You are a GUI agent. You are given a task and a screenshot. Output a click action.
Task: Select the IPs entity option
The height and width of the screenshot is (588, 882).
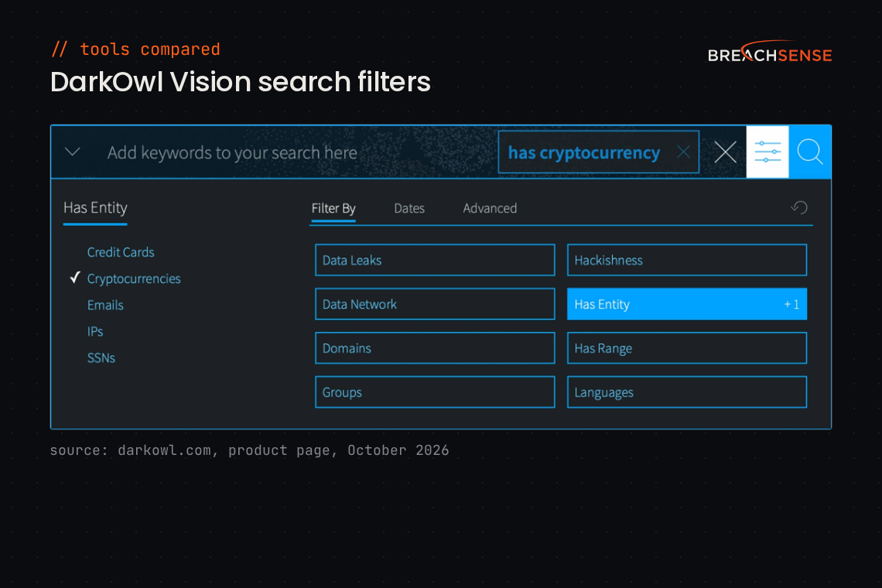coord(95,331)
